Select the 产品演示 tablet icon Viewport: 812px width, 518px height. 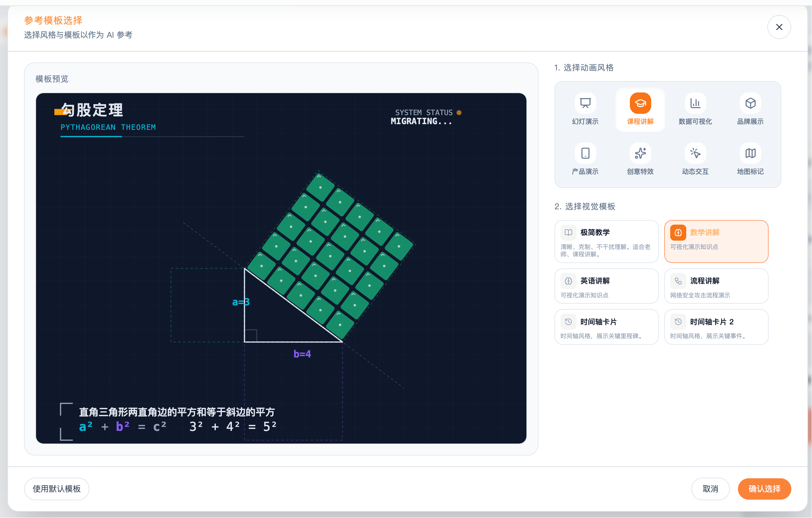pos(585,153)
